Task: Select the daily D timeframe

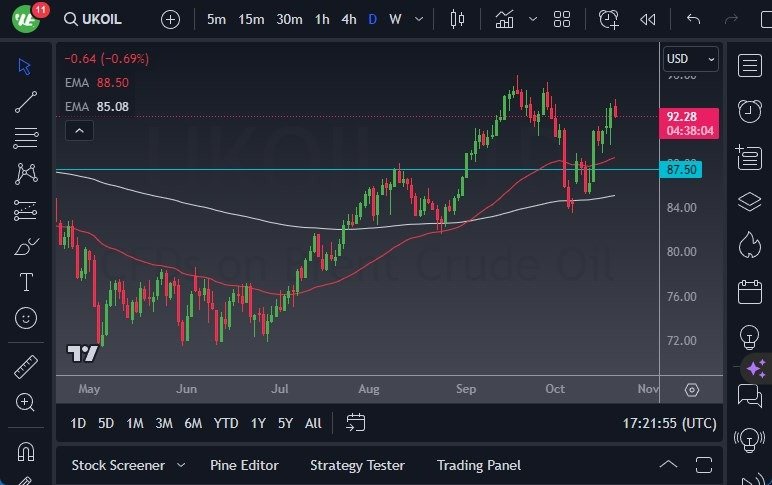Action: pyautogui.click(x=372, y=19)
